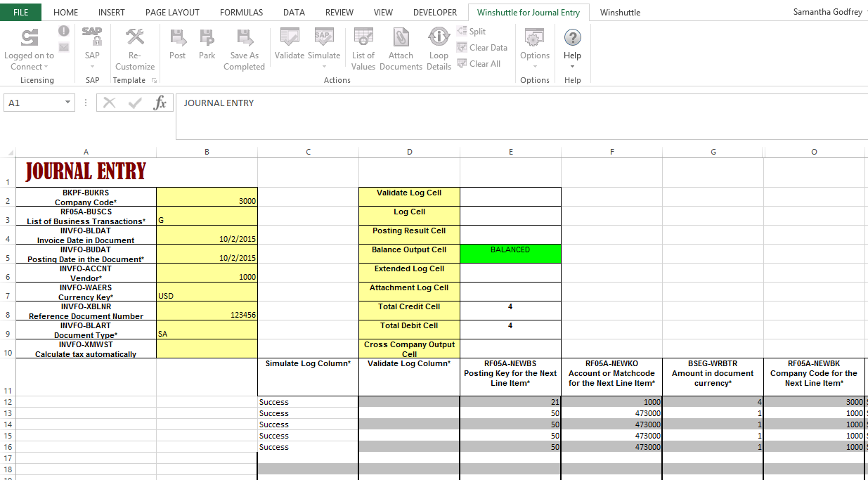Screen dimensions: 868x480
Task: Click the info alert icon in Licensing
Action: (64, 31)
